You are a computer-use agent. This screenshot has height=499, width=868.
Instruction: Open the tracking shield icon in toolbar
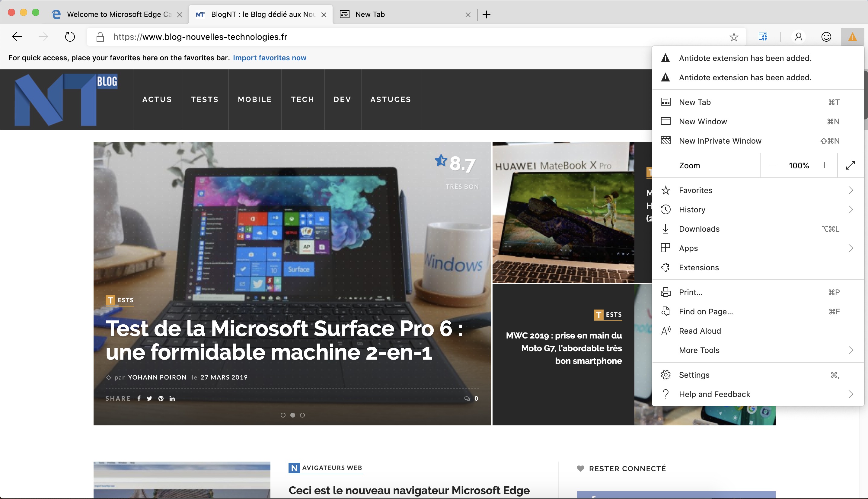(x=763, y=37)
